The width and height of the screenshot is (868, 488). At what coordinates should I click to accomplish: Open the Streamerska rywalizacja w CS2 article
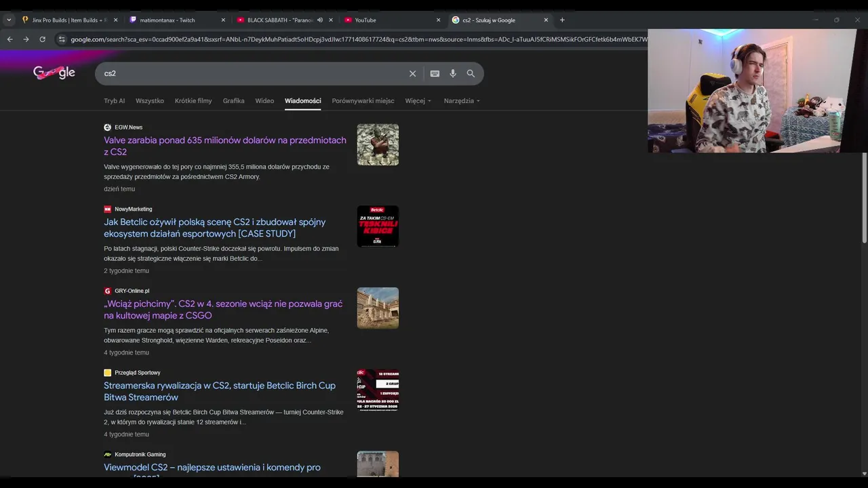coord(220,391)
